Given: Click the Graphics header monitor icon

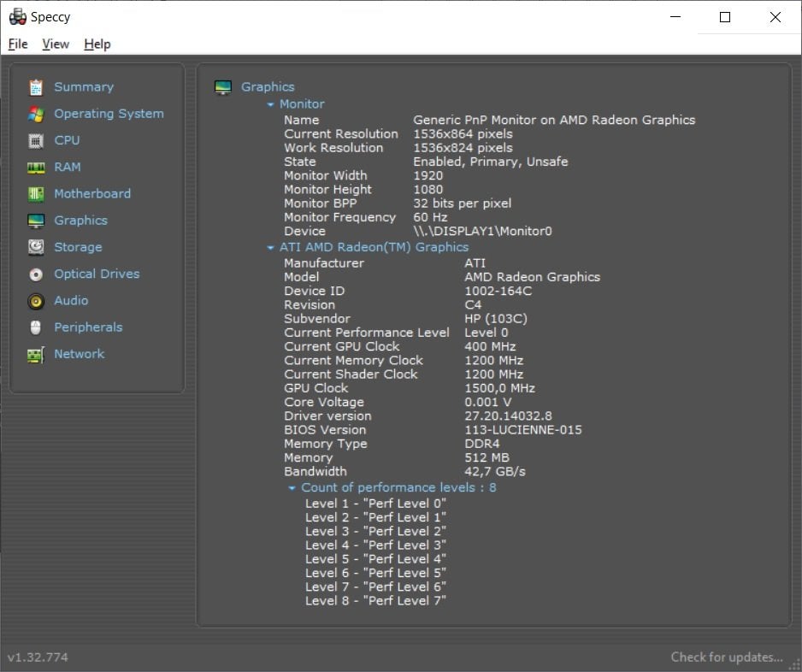Looking at the screenshot, I should 223,87.
